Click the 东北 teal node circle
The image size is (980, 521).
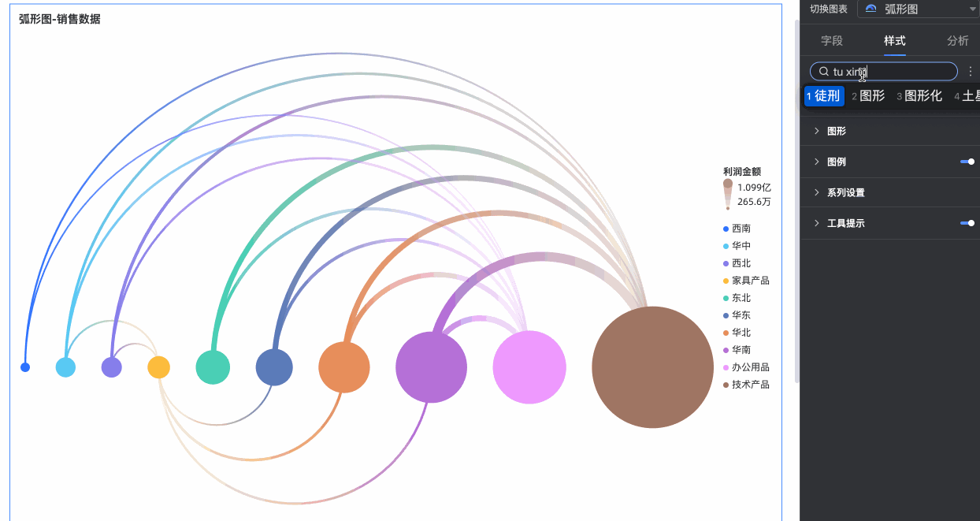pos(213,367)
